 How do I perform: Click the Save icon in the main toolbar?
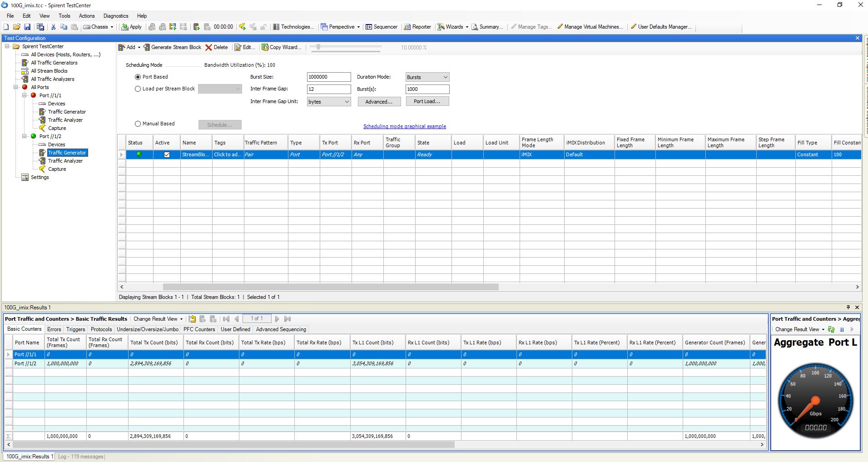point(27,27)
